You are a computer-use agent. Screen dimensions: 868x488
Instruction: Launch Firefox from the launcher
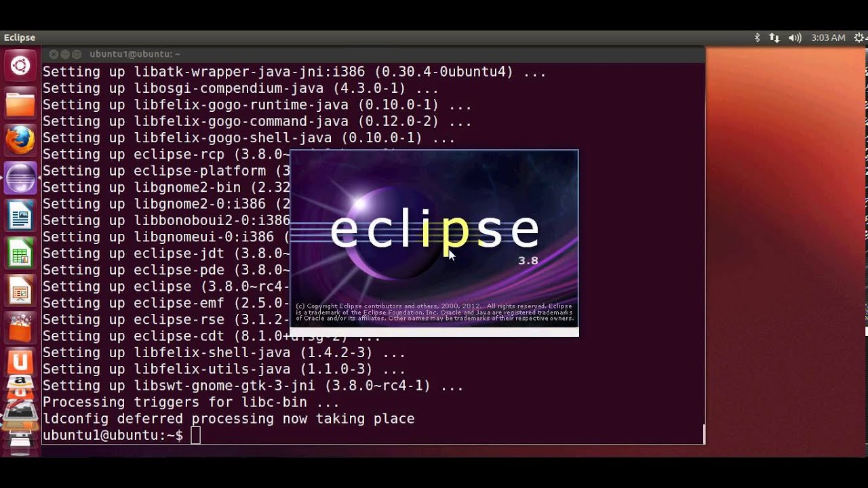tap(20, 141)
